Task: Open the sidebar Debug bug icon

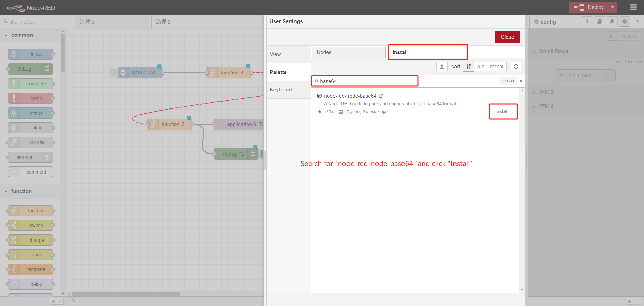Action: click(612, 21)
